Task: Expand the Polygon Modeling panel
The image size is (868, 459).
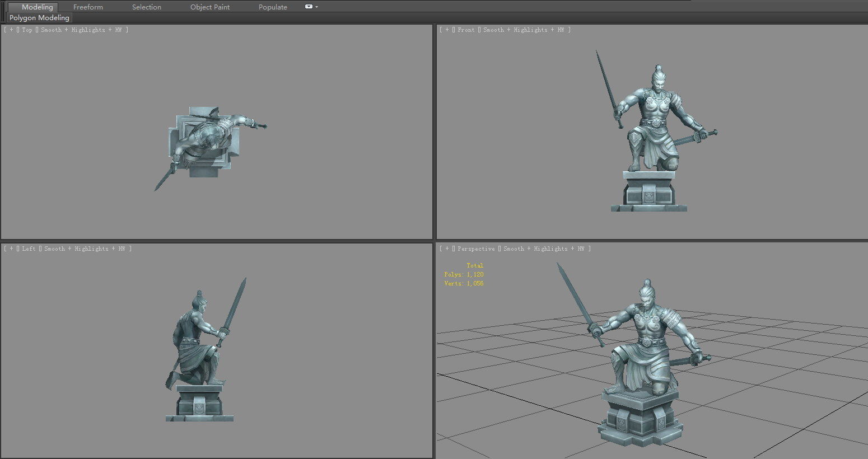Action: click(x=39, y=18)
